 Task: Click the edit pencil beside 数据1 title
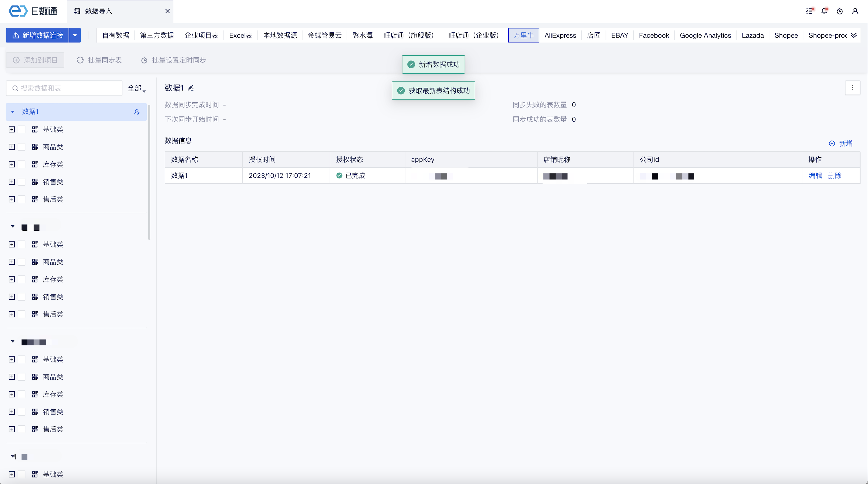point(191,88)
